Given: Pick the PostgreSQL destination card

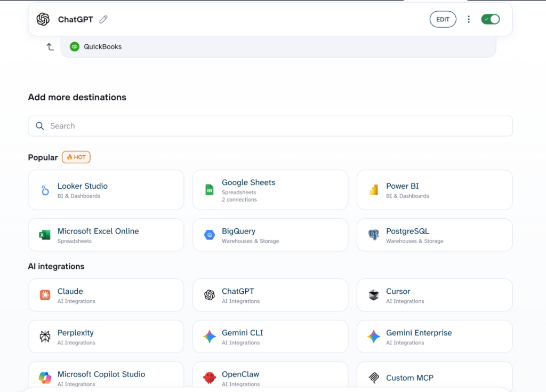Looking at the screenshot, I should point(435,235).
